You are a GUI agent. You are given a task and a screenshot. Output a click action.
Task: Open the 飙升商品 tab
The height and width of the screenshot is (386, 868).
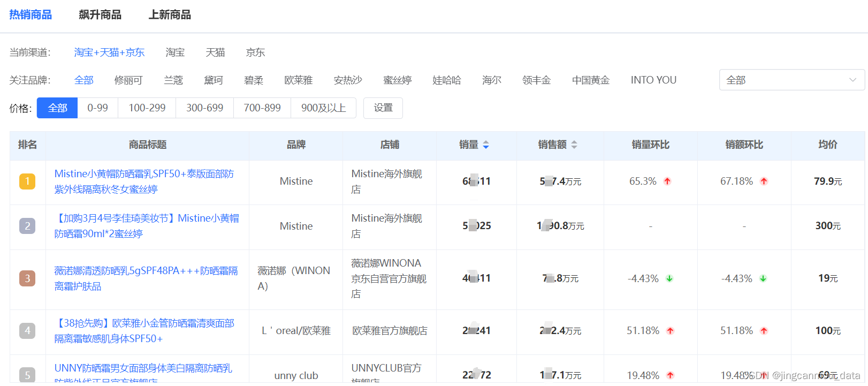pos(100,14)
